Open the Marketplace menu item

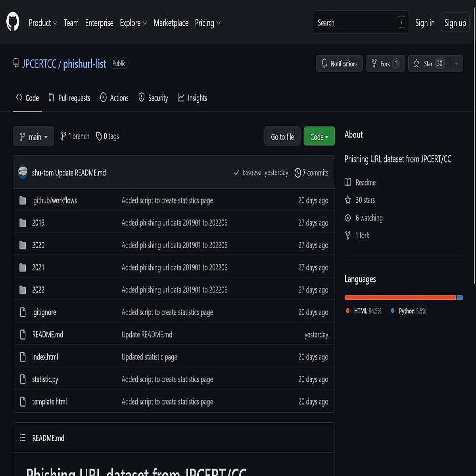171,23
